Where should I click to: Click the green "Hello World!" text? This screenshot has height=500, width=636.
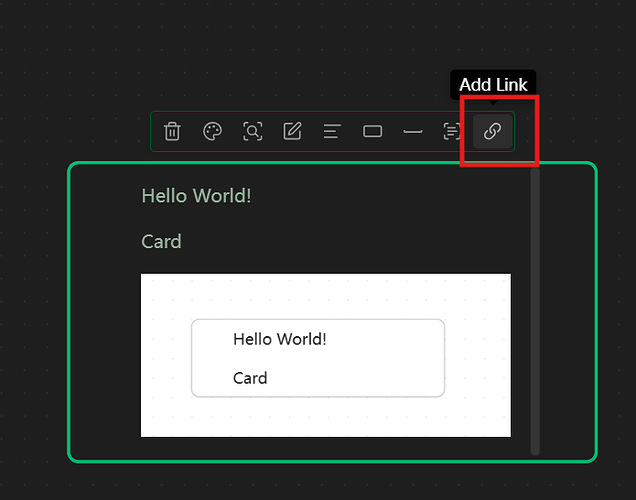[x=196, y=196]
